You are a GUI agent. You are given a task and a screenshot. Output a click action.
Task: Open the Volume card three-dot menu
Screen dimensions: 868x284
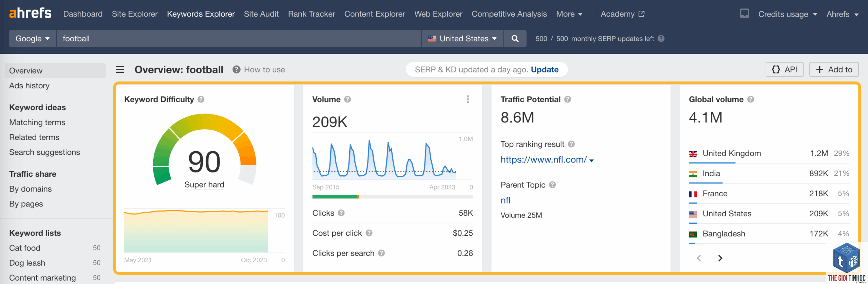coord(468,99)
